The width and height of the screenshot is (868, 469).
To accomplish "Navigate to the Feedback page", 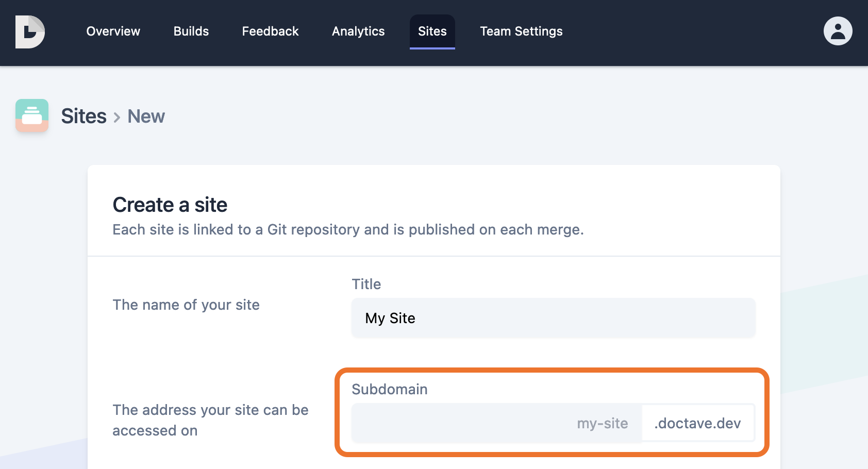I will click(270, 31).
